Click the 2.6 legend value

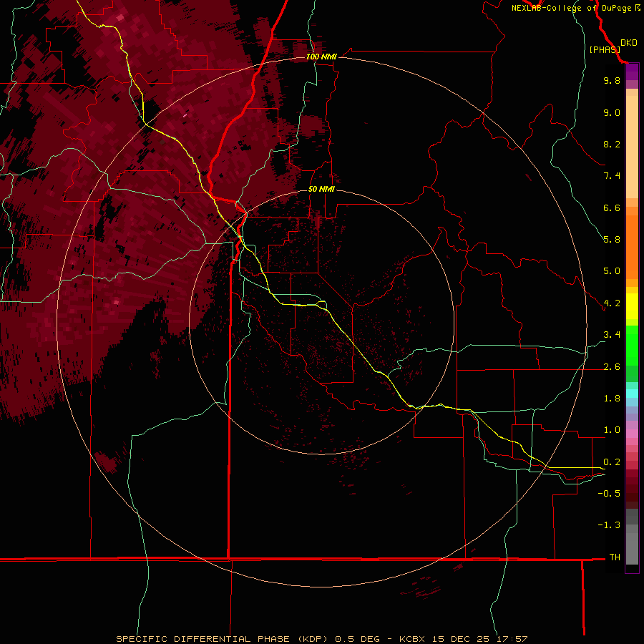coord(612,367)
